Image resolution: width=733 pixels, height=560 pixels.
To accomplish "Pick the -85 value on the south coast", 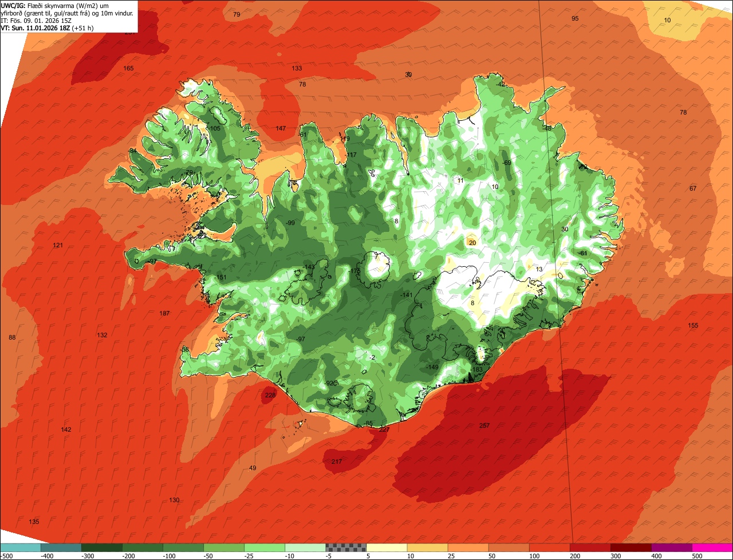I will point(368,423).
